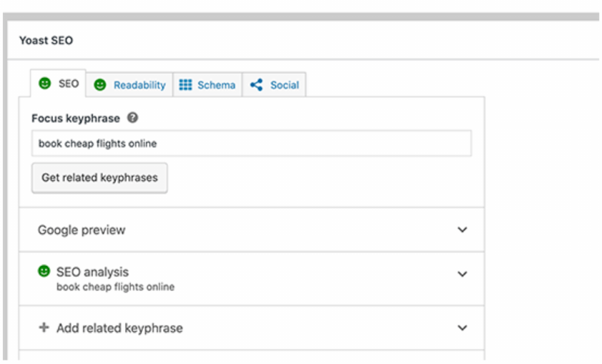Click the green smiley beside SEO analysis

(x=44, y=272)
